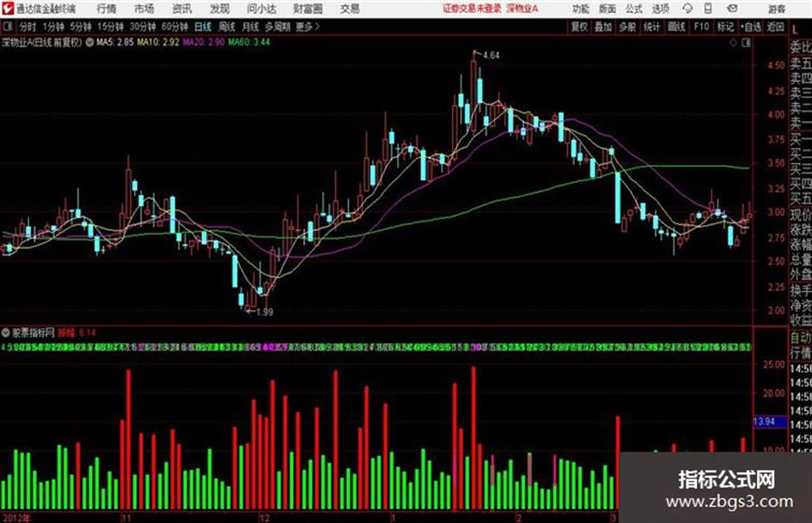
Task: Click the 通达信 red logo icon
Action: pyautogui.click(x=8, y=9)
